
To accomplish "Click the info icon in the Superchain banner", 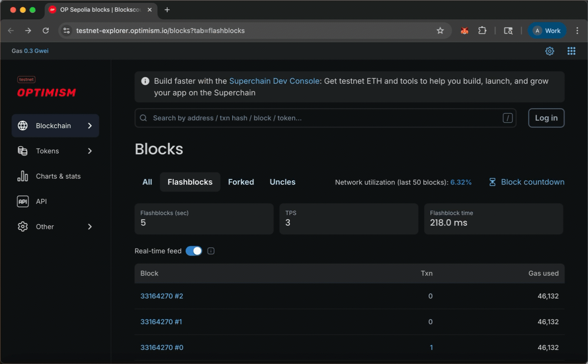I will coord(145,81).
